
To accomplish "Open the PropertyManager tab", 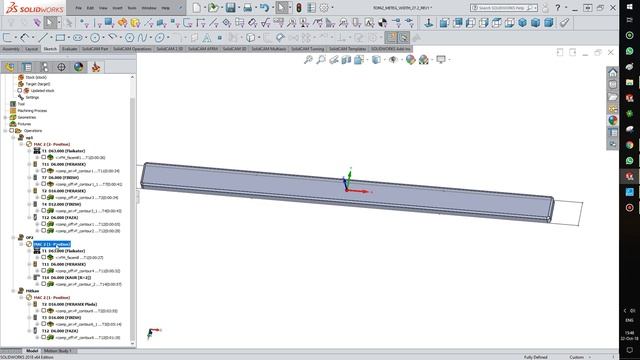I will tap(27, 67).
